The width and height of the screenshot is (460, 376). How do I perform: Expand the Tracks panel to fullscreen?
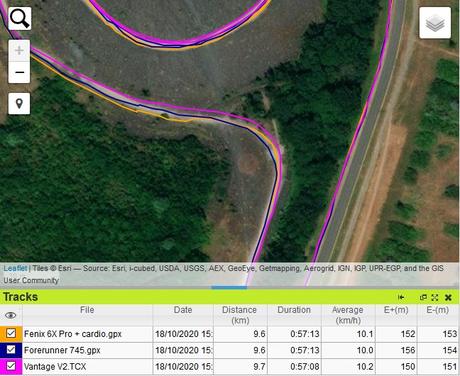pos(435,297)
